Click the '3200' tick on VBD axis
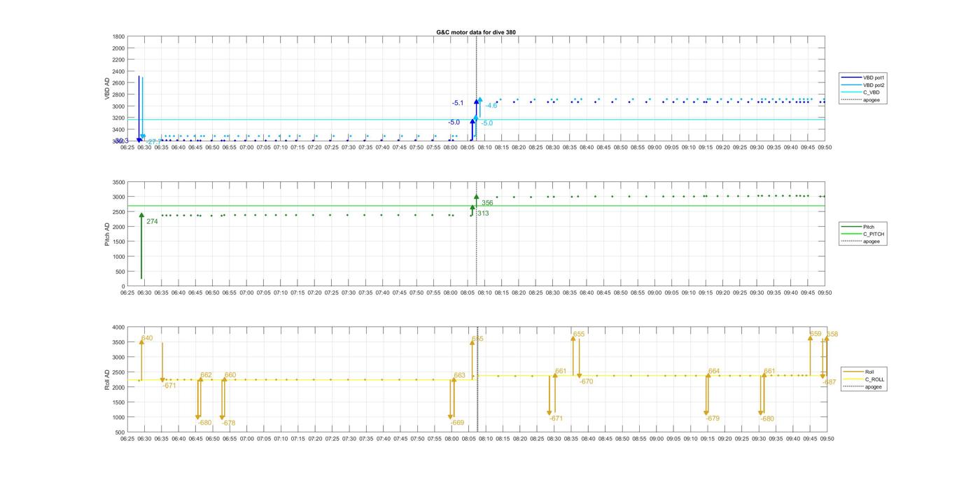The height and width of the screenshot is (485, 980). (118, 118)
